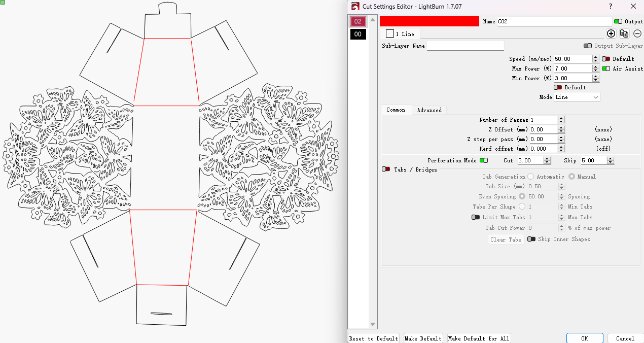The width and height of the screenshot is (644, 343).
Task: Click the Cut Settings Editor window title
Action: click(x=412, y=7)
